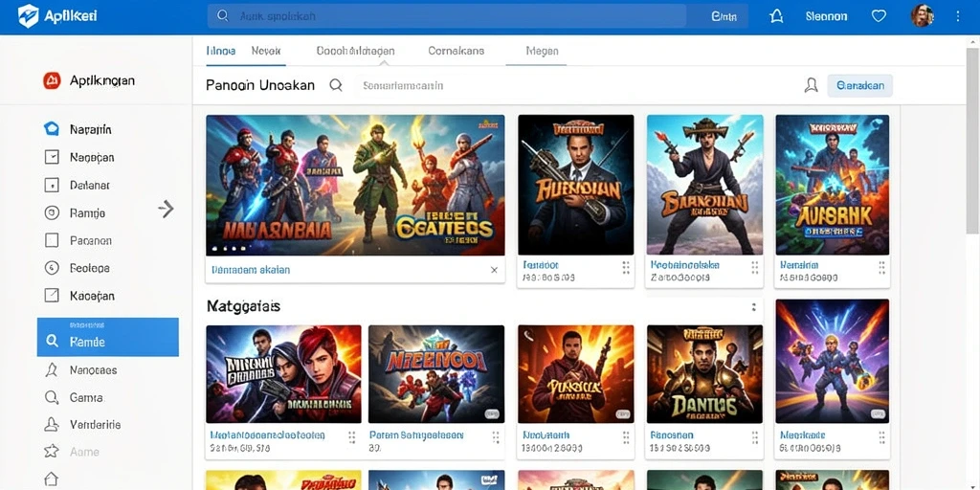This screenshot has height=490, width=980.
Task: Open options dots on Tanidoot card
Action: click(626, 268)
